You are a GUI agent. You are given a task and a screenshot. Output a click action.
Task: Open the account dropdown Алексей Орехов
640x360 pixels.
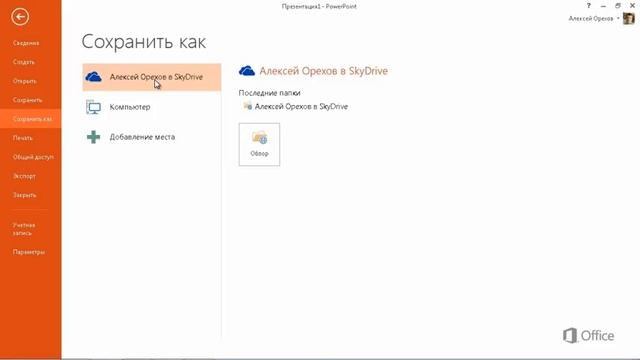pos(594,19)
